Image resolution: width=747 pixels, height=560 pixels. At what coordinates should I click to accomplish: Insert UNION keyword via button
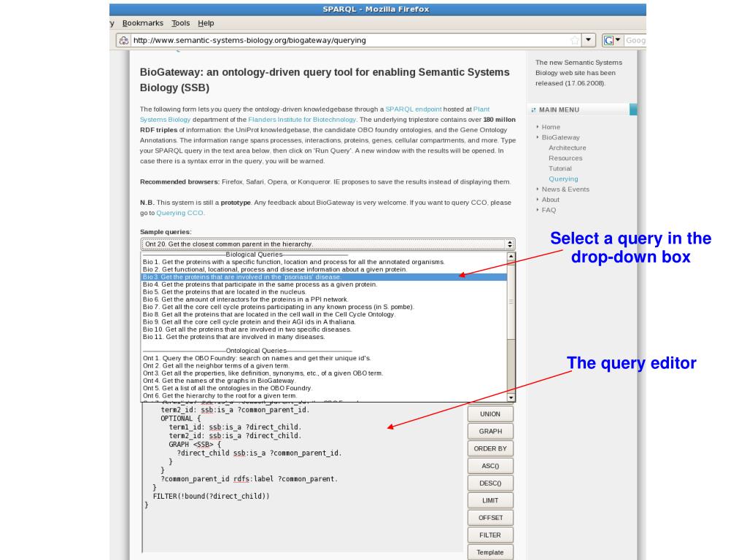(x=490, y=414)
